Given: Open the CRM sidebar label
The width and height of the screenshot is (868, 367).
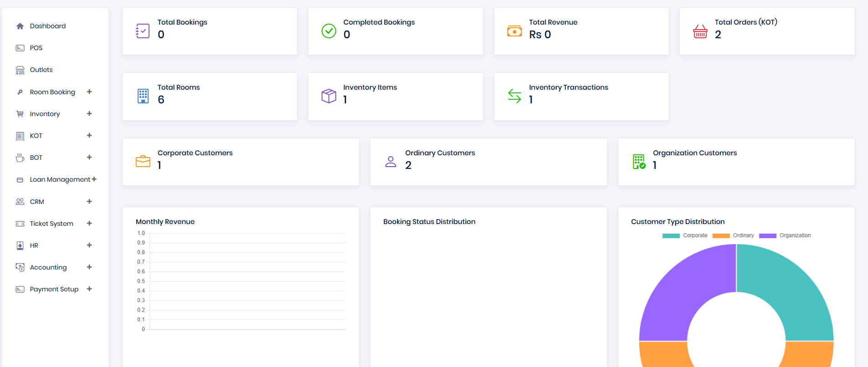Looking at the screenshot, I should tap(37, 202).
